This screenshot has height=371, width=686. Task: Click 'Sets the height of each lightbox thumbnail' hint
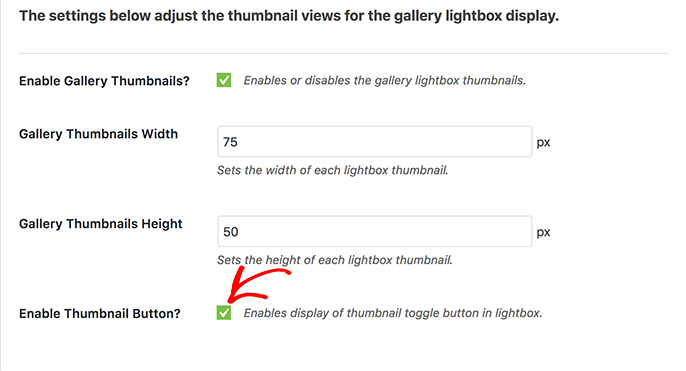pos(335,260)
